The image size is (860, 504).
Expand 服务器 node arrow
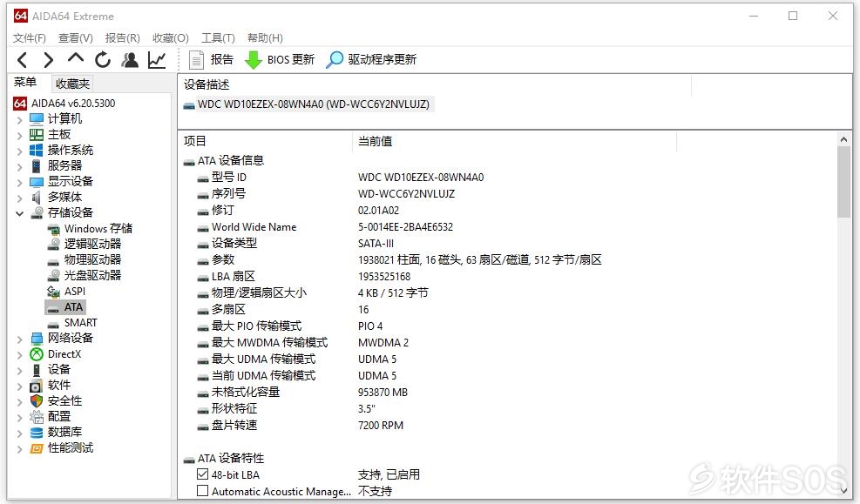(x=20, y=166)
